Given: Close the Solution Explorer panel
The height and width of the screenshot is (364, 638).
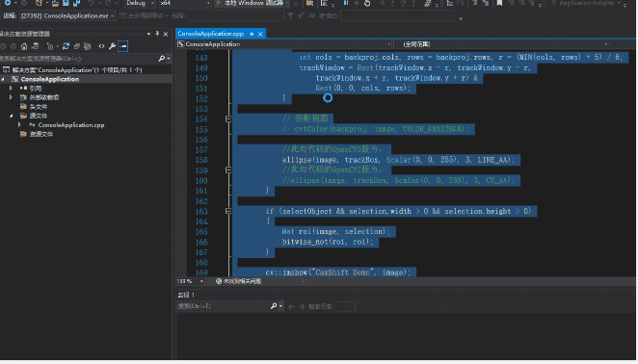Looking at the screenshot, I should pyautogui.click(x=166, y=34).
